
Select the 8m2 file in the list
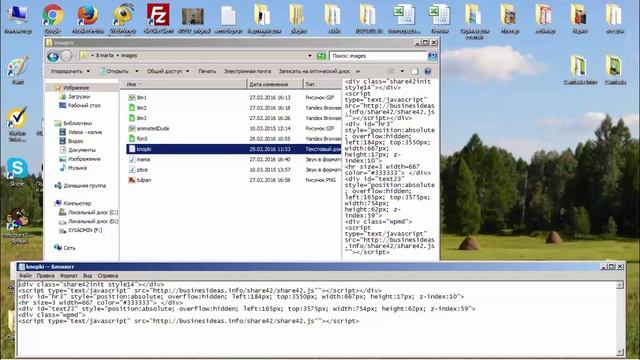[x=137, y=108]
